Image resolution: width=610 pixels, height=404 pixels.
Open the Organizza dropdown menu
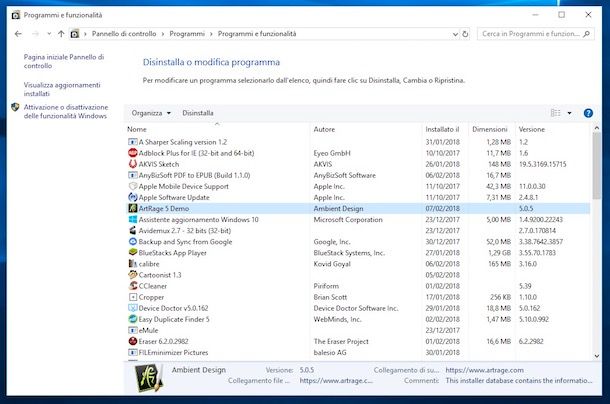151,113
